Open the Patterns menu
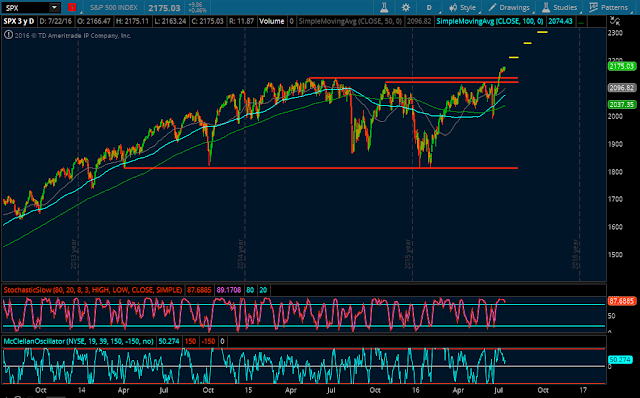Image resolution: width=640 pixels, height=398 pixels. [609, 7]
